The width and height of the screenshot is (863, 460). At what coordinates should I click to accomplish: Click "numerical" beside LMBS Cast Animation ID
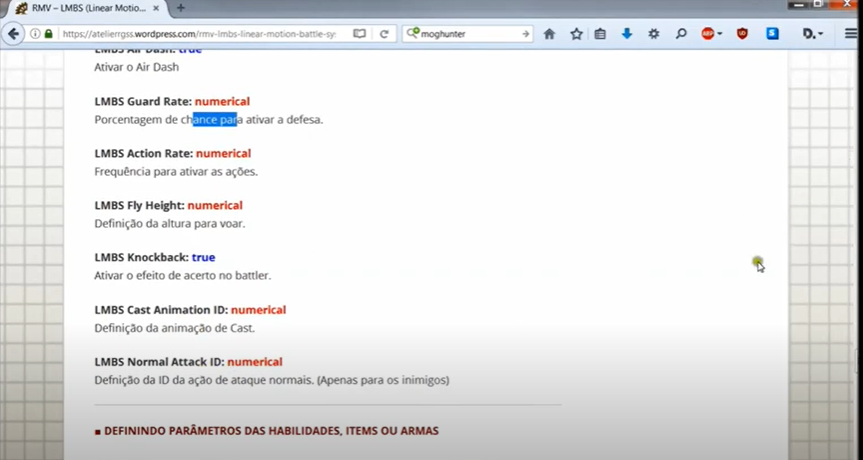pyautogui.click(x=259, y=310)
